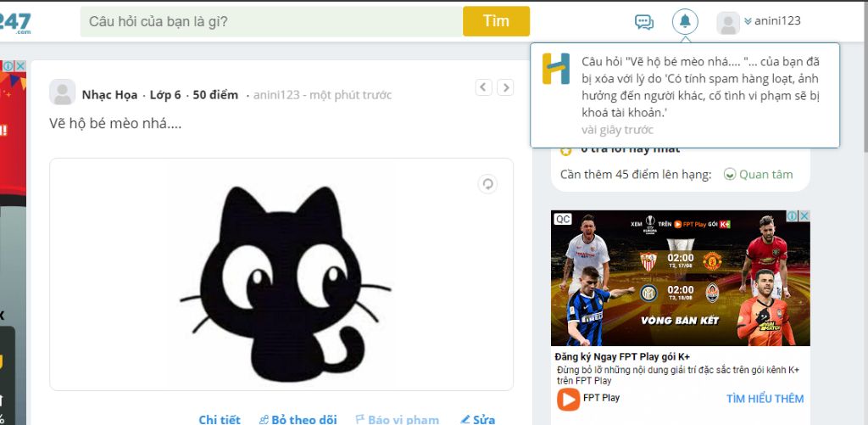The height and width of the screenshot is (425, 868).
Task: Close the FPT Play ad with X
Action: point(804,216)
